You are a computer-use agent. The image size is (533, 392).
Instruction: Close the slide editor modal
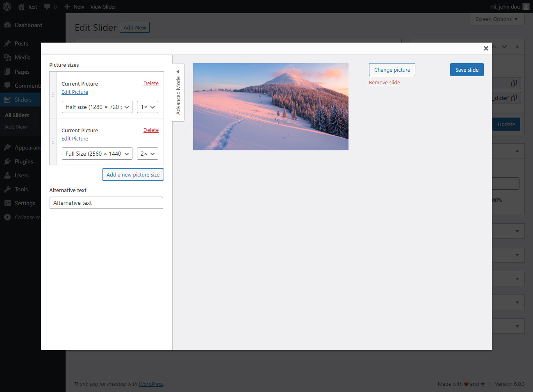[486, 48]
